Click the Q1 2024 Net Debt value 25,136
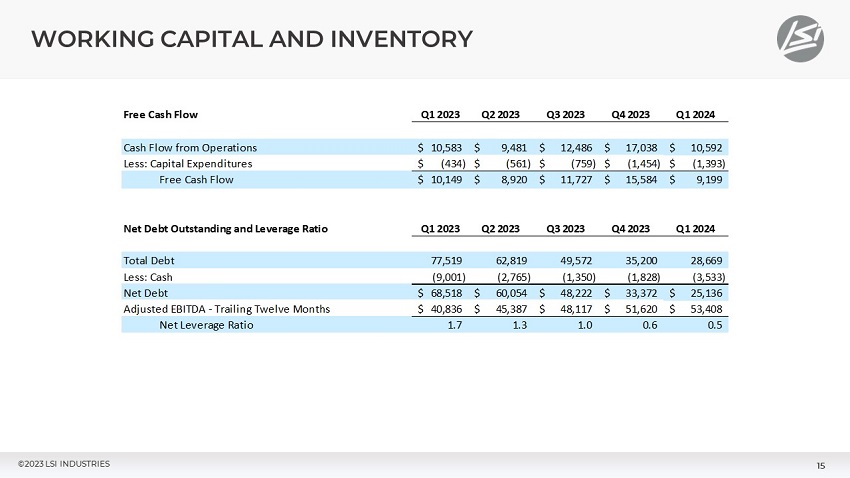 pos(706,292)
